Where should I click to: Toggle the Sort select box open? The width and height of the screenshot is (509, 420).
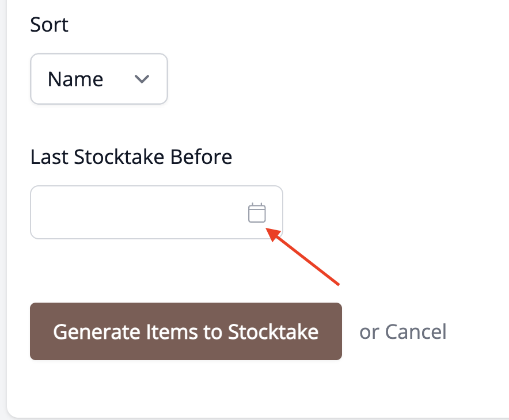(99, 79)
